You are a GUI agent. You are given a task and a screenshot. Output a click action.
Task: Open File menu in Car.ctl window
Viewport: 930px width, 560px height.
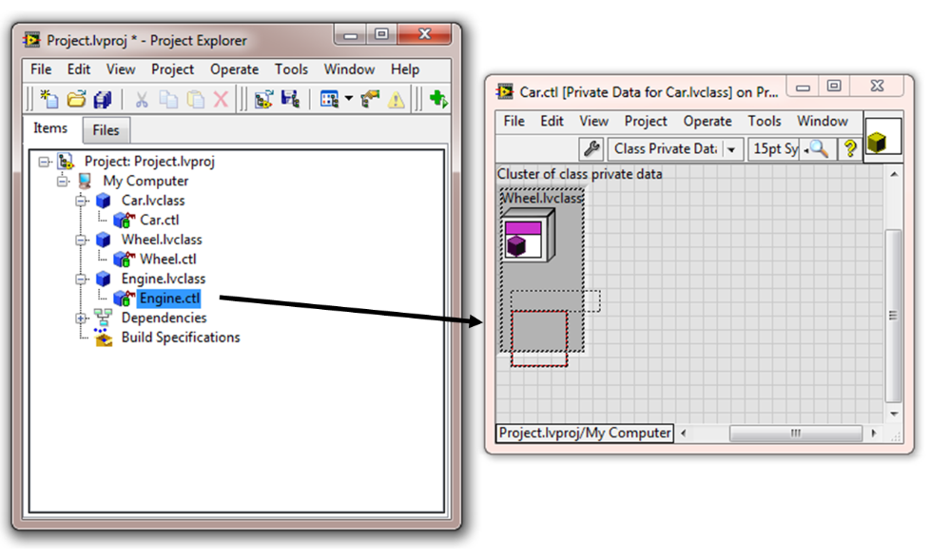click(514, 121)
